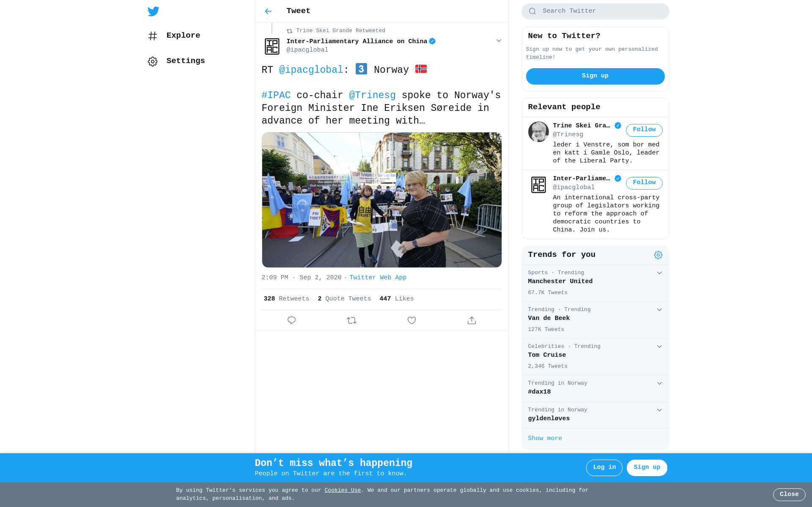This screenshot has height=507, width=812.
Task: Click the retweet icon beside 'Trine Skei Grande Retweeted'
Action: click(x=289, y=31)
